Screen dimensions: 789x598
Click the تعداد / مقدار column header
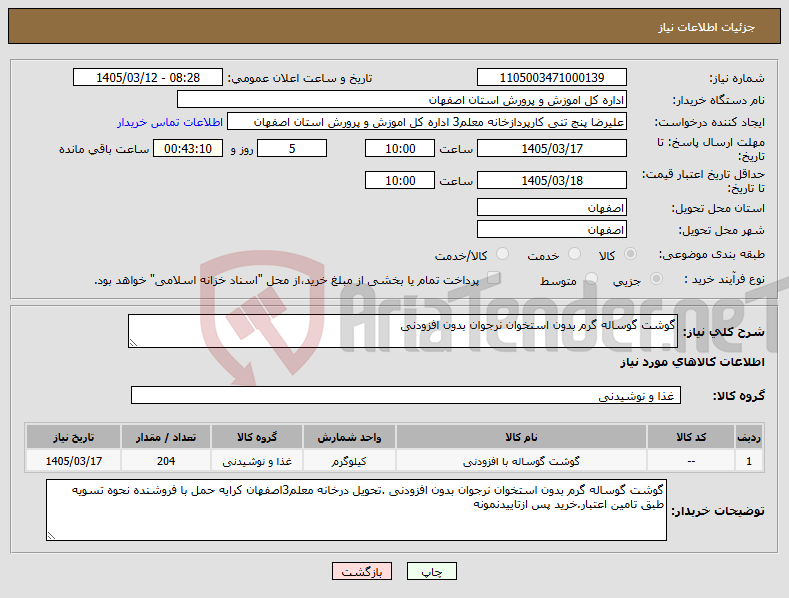[x=166, y=437]
